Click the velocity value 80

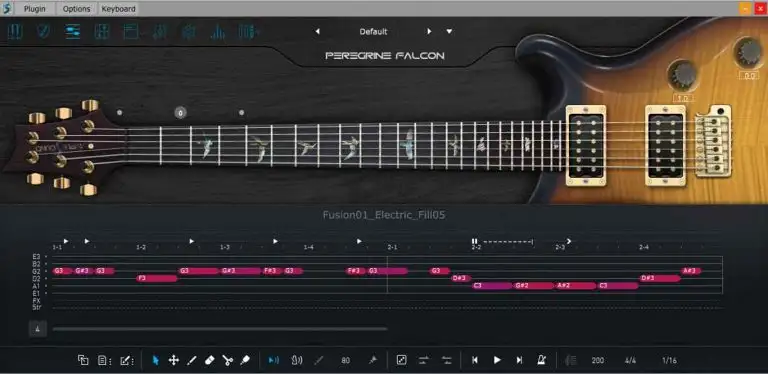(x=346, y=360)
